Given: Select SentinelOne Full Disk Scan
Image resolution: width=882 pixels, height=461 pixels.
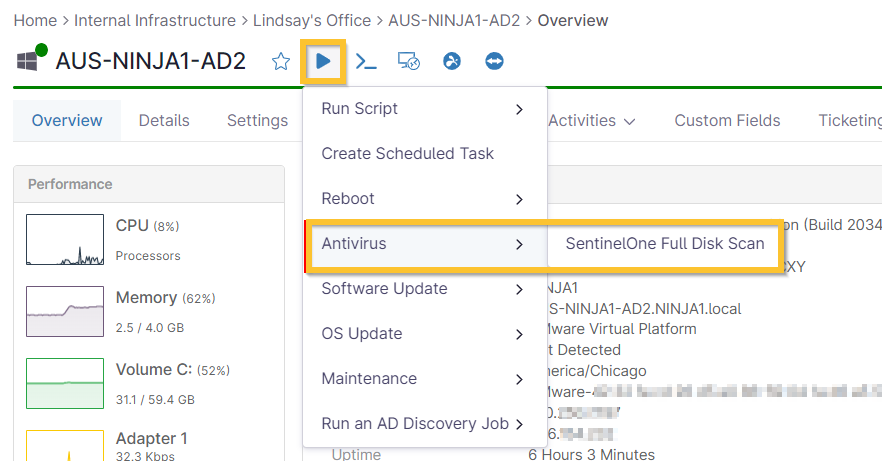Looking at the screenshot, I should [664, 244].
